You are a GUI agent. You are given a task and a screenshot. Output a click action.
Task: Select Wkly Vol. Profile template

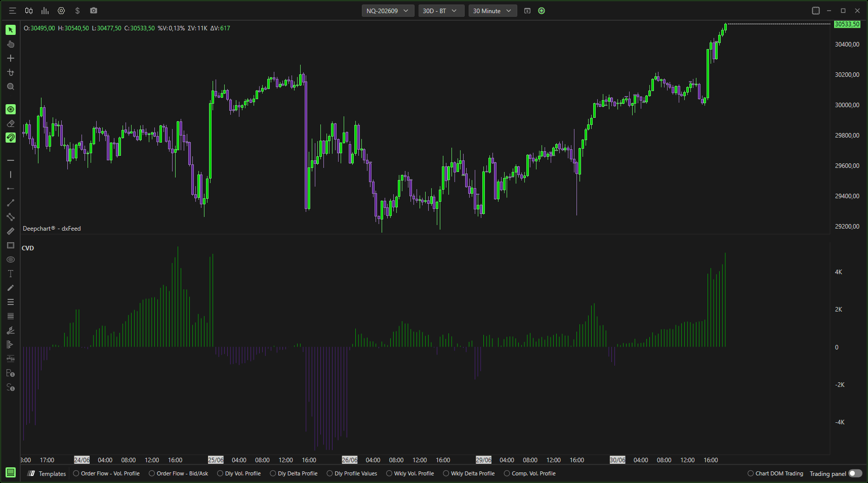[x=410, y=474]
